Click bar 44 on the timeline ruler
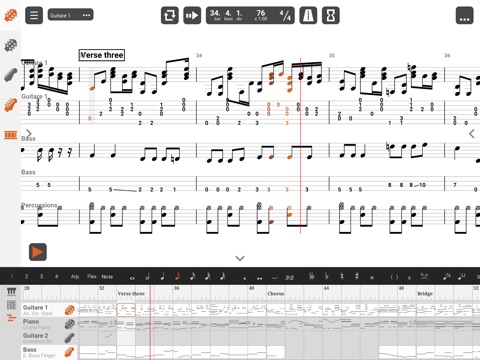The height and width of the screenshot is (360, 480). pyautogui.click(x=326, y=288)
